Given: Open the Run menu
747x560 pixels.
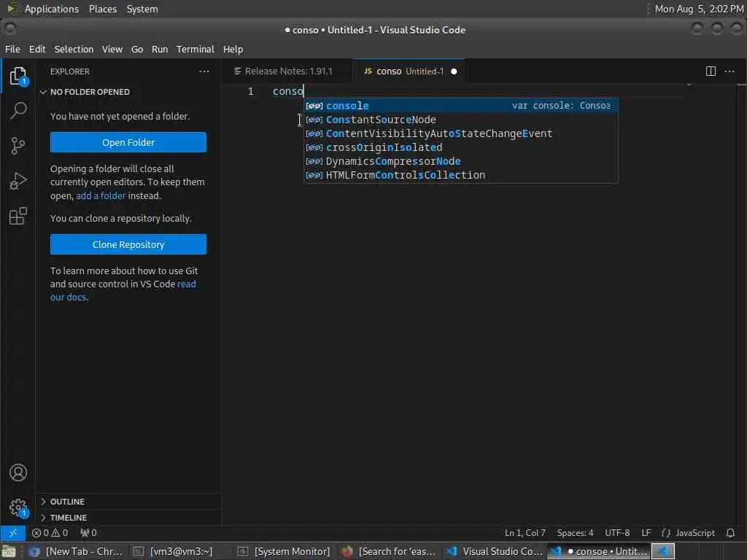Looking at the screenshot, I should point(160,49).
